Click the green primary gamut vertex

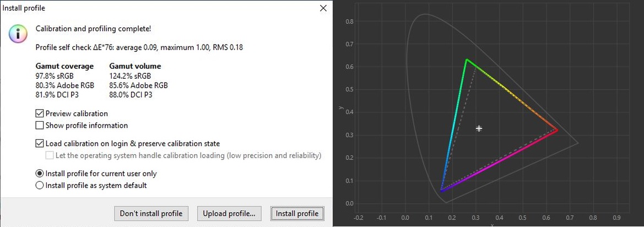point(467,60)
